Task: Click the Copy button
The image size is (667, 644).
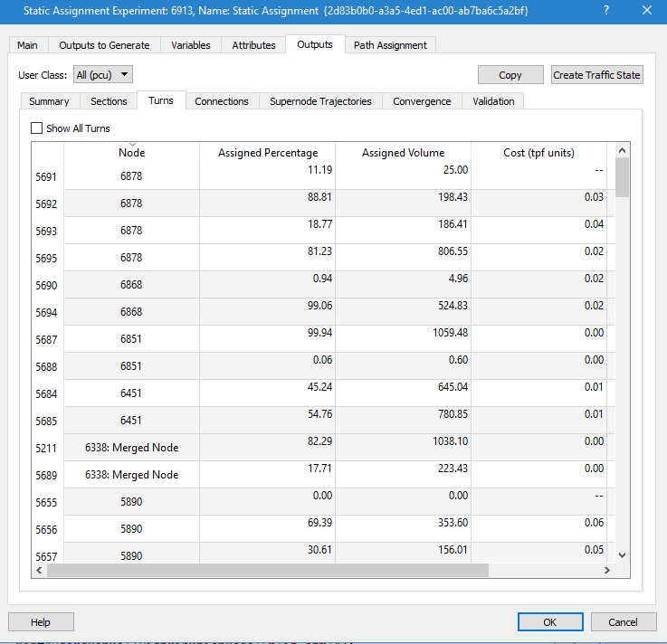Action: [x=510, y=75]
